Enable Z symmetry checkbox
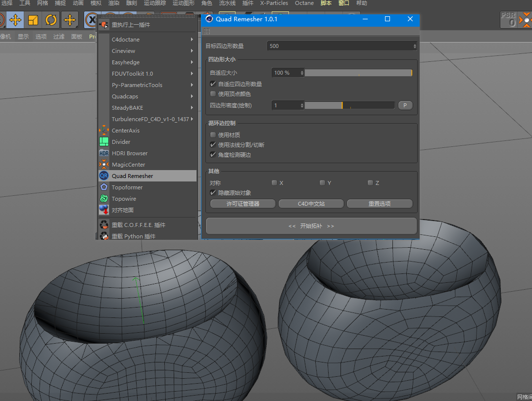 [371, 183]
